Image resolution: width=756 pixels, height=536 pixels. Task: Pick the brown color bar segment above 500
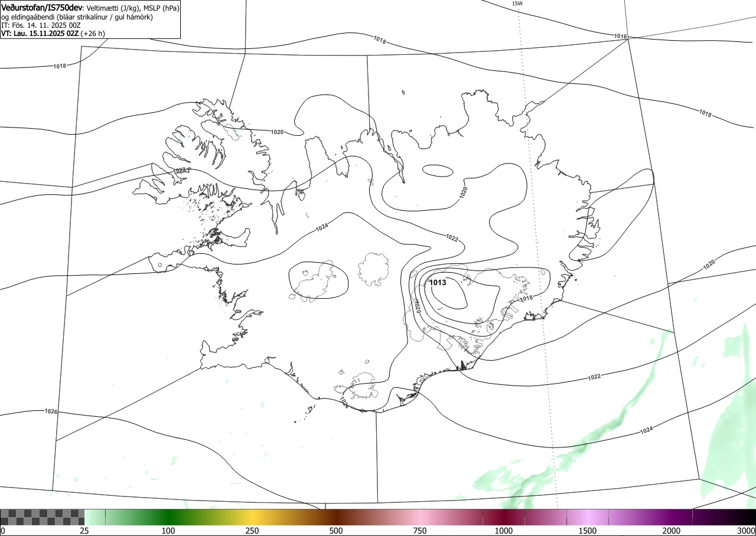pyautogui.click(x=336, y=517)
